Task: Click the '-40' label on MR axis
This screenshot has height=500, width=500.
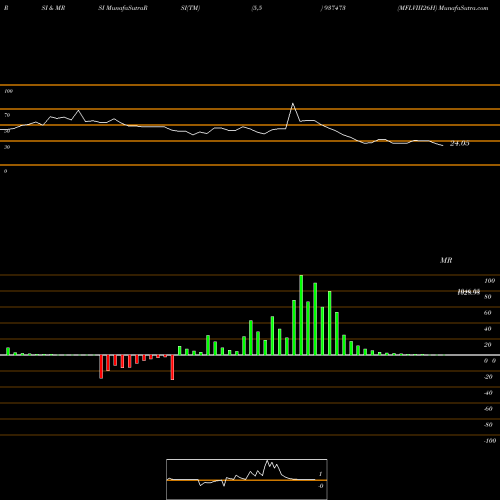Action: point(488,393)
